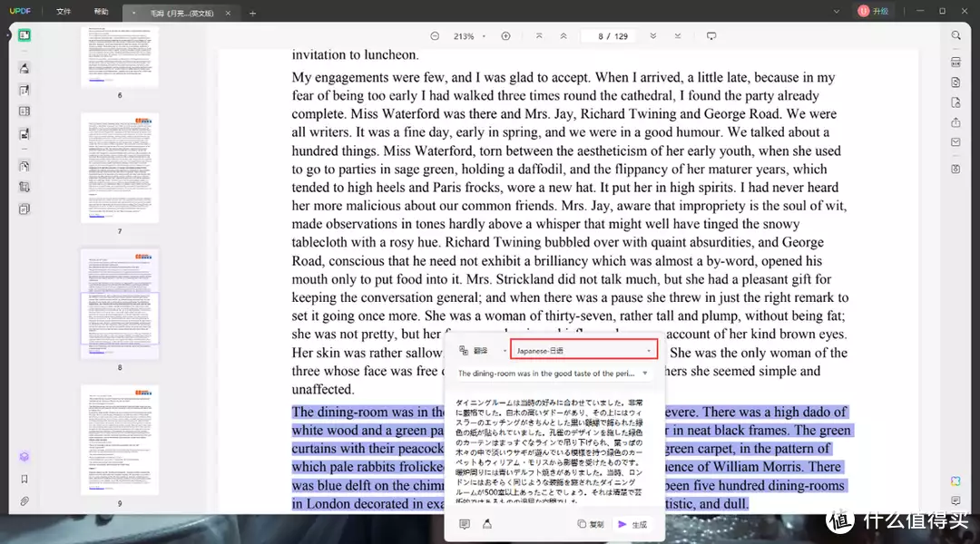Image resolution: width=980 pixels, height=544 pixels.
Task: Open Reader mode in the left sidebar
Action: tap(24, 35)
